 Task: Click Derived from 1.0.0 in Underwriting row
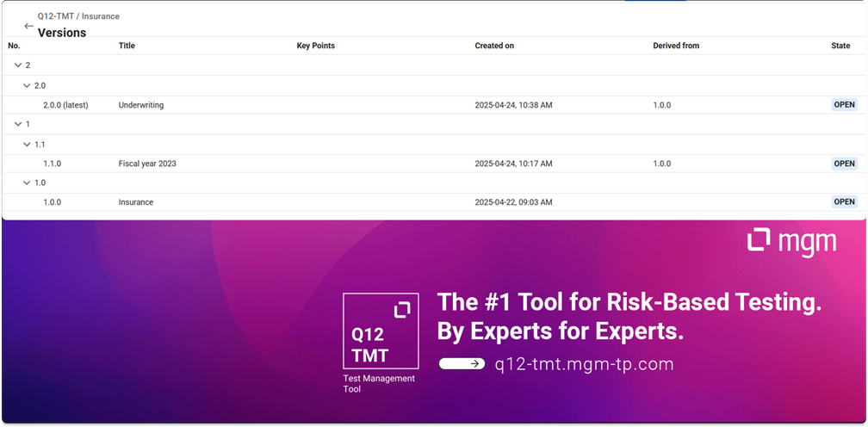click(662, 105)
